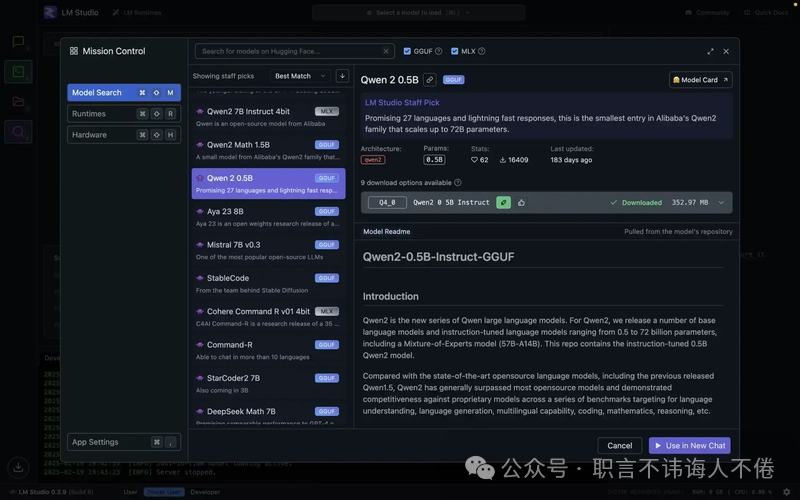Screen dimensions: 800x500
Task: Switch to Developer mode
Action: pos(205,492)
